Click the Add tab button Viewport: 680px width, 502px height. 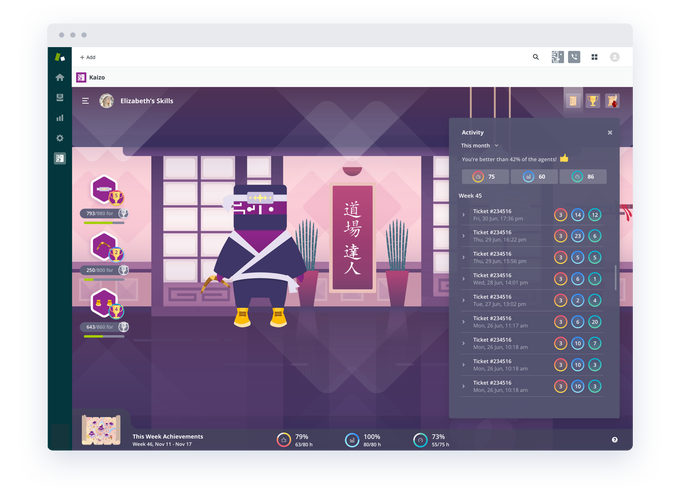tap(88, 57)
